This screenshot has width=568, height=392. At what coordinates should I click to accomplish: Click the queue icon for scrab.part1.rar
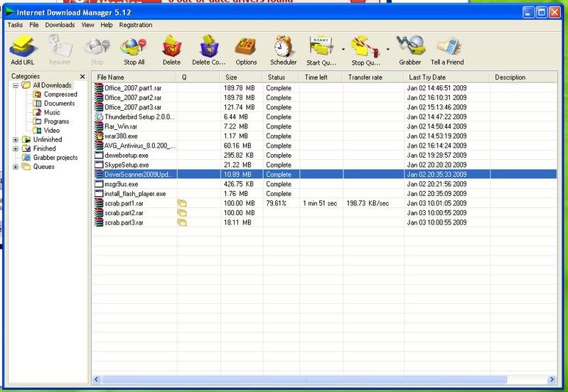182,203
